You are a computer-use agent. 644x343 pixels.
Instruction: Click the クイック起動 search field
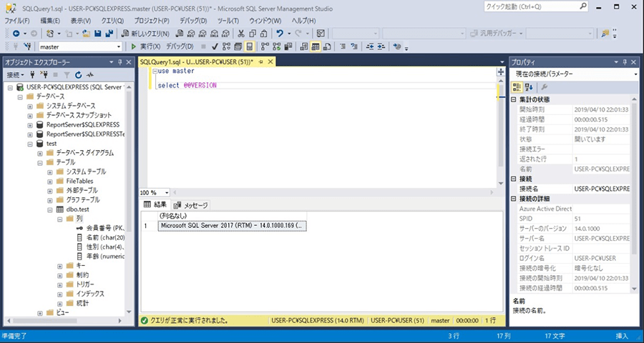(537, 7)
